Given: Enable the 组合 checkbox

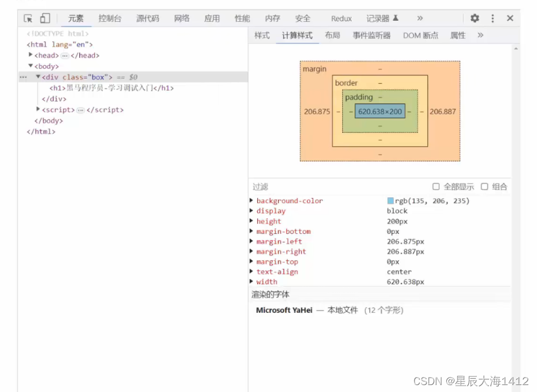Looking at the screenshot, I should point(484,186).
